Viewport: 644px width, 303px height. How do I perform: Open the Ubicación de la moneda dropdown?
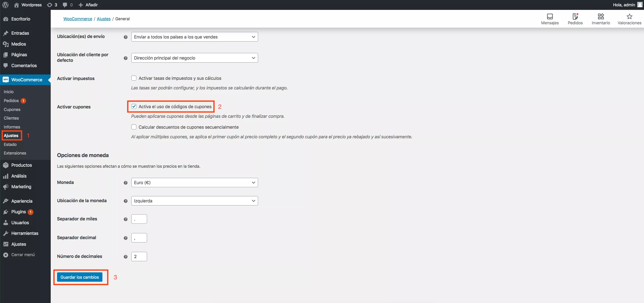[194, 201]
